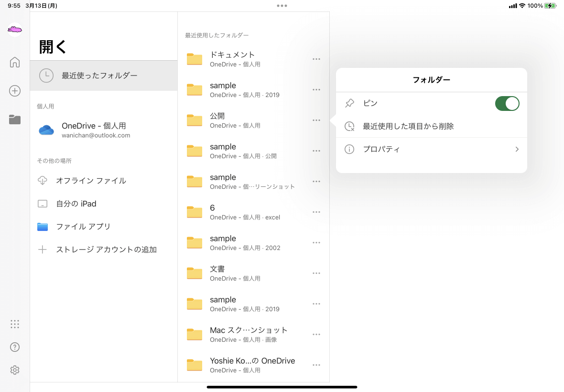
Task: Tap the blue Files app folder icon
Action: [x=43, y=227]
